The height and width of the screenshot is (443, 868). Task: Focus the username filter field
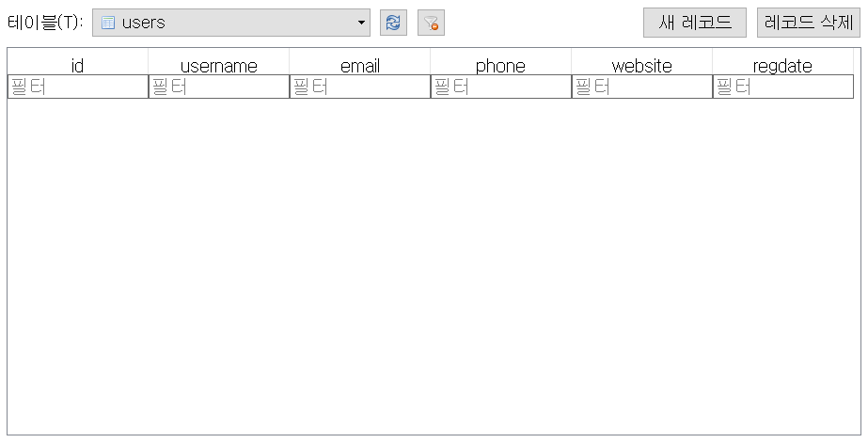click(219, 87)
